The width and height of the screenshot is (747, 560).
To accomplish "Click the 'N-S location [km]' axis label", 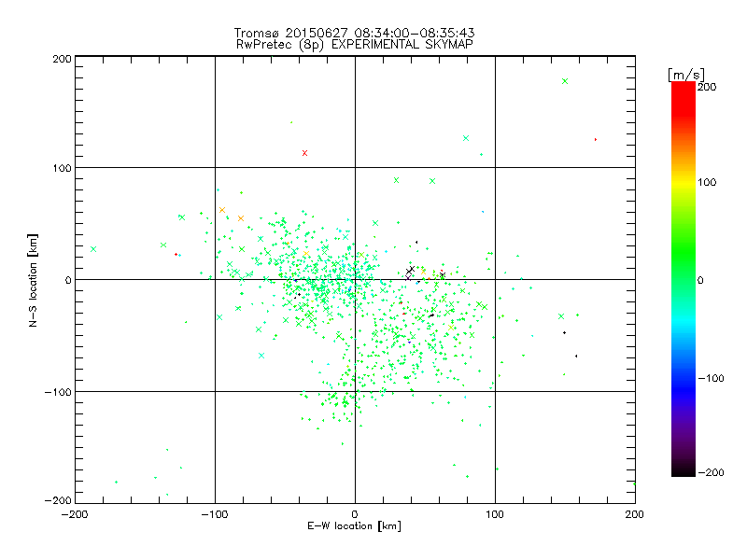I will pyautogui.click(x=33, y=280).
